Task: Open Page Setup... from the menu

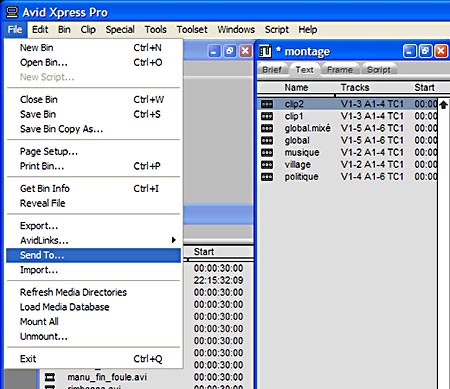Action: click(93, 151)
